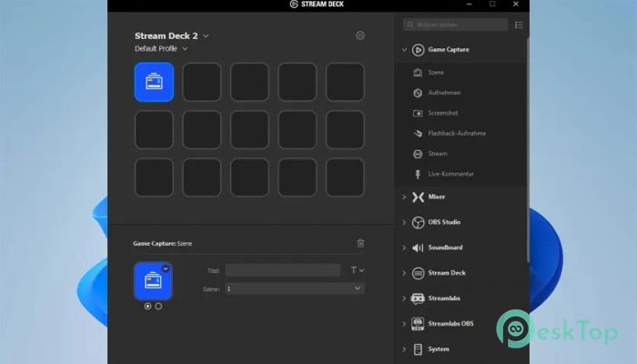Minimize the Stream Deck window

470,4
